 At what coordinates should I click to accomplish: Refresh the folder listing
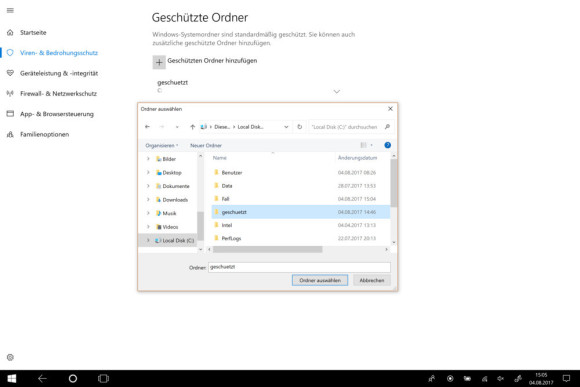[300, 127]
